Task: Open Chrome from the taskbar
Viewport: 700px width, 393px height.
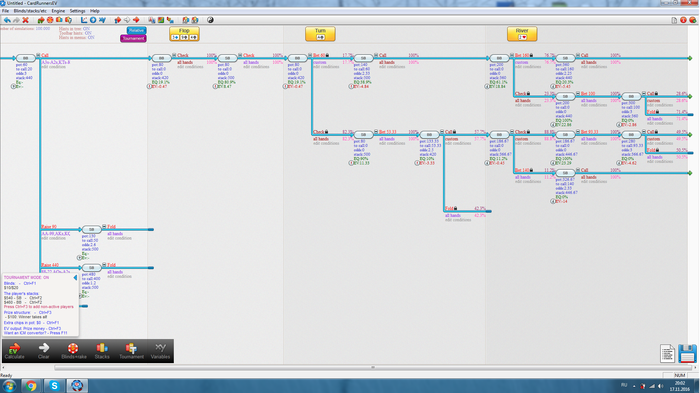Action: pyautogui.click(x=31, y=386)
